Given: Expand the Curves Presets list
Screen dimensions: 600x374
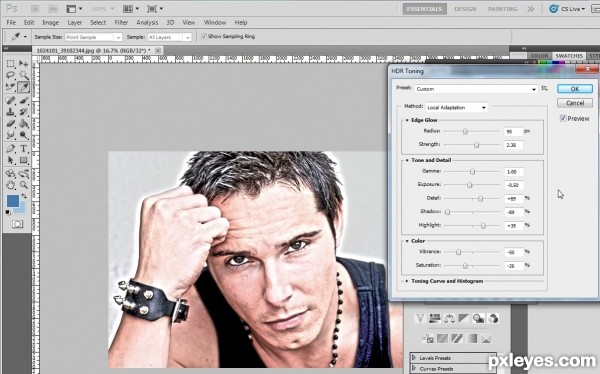Looking at the screenshot, I should pos(414,368).
